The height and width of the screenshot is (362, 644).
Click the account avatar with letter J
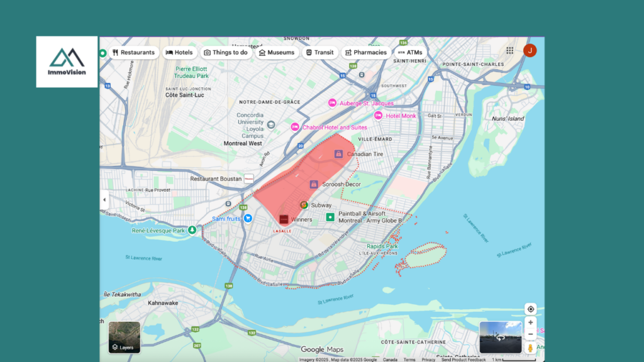coord(530,51)
